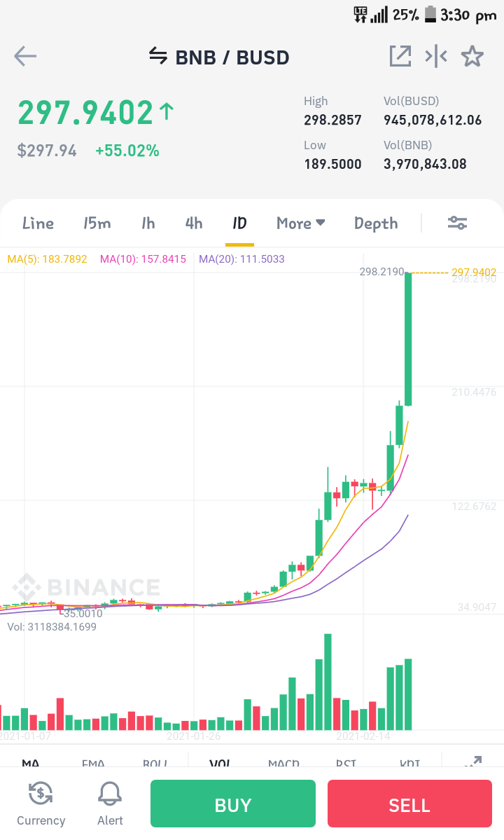Tap the latest tall green candlestick
The width and height of the screenshot is (504, 840).
408,339
